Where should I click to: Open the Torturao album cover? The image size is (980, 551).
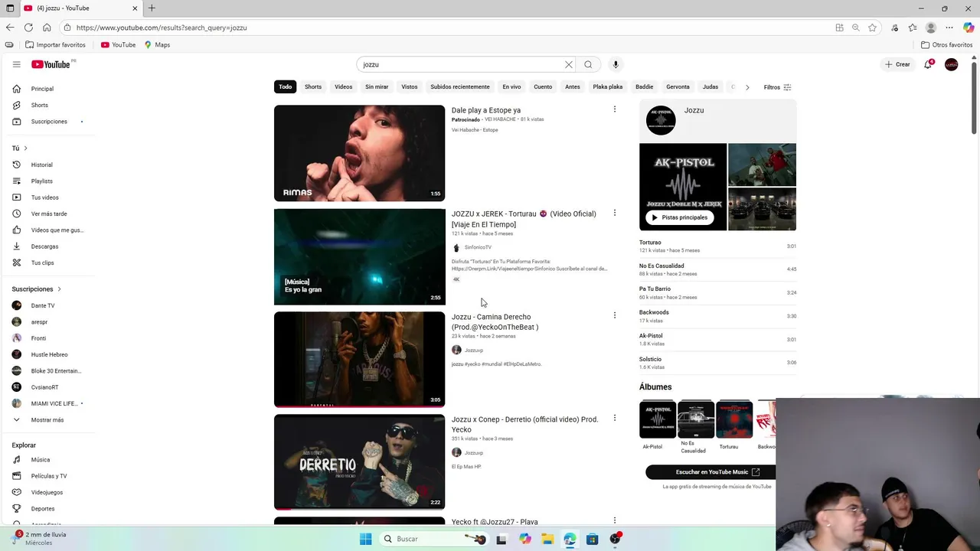(734, 419)
